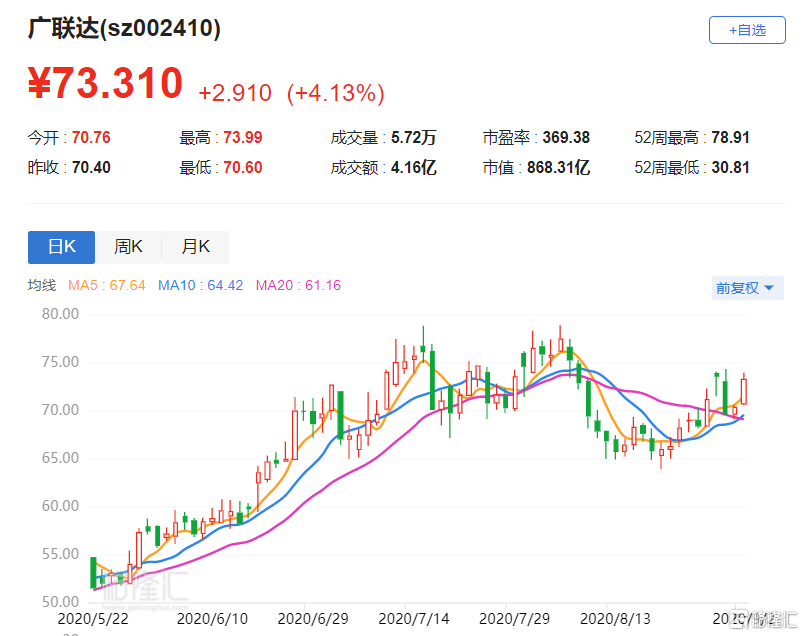The image size is (804, 636).
Task: Click the 75.00 y-axis label
Action: 61,362
